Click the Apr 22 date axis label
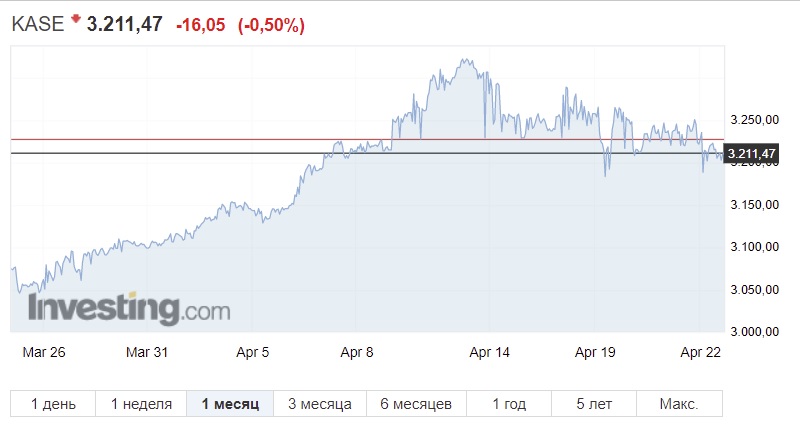The height and width of the screenshot is (436, 800). click(700, 352)
